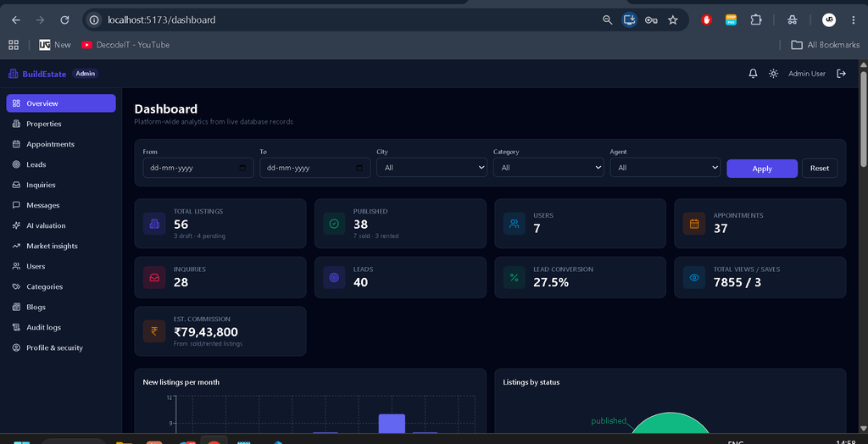Open Leads in the sidebar
868x444 pixels.
(61, 164)
